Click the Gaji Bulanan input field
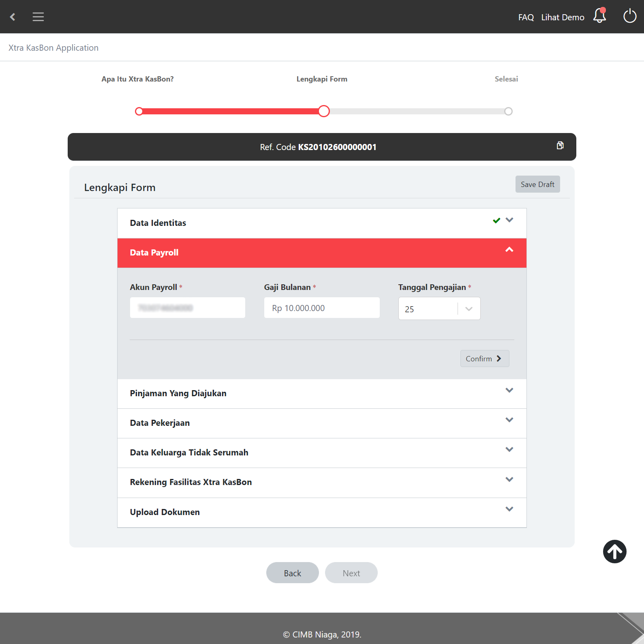 point(322,308)
